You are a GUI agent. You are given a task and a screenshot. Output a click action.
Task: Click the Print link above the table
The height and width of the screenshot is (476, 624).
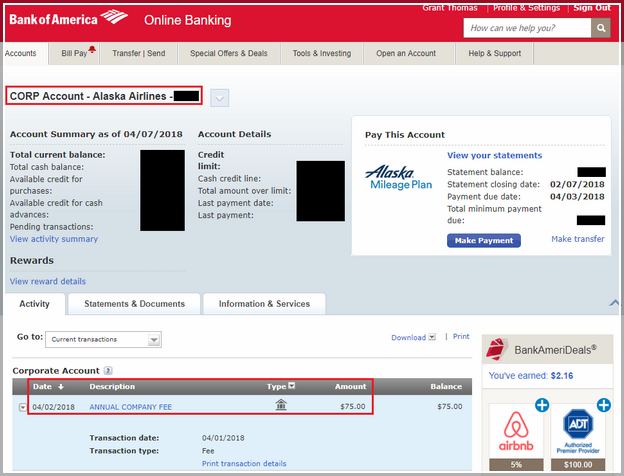click(461, 337)
